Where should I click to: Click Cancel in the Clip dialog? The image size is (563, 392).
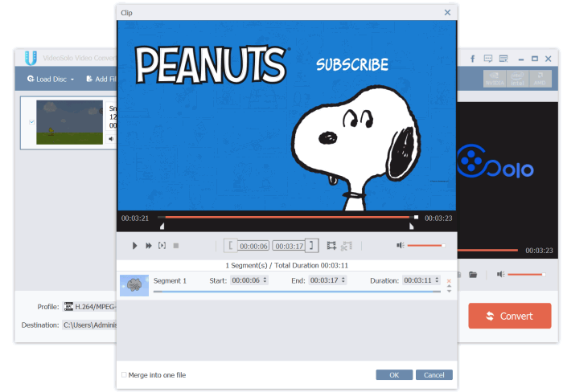coord(434,375)
